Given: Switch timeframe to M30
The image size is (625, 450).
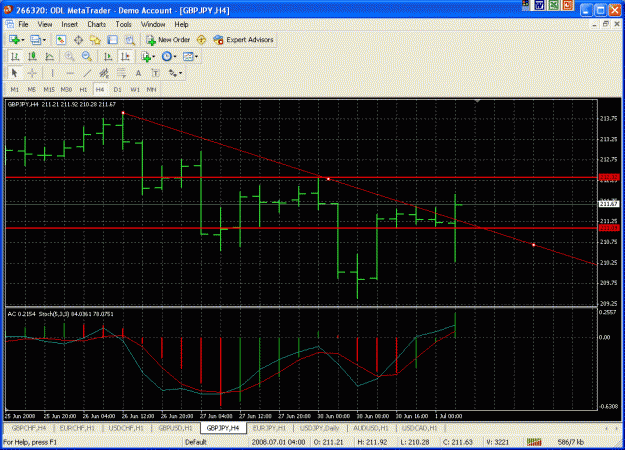Looking at the screenshot, I should point(66,90).
